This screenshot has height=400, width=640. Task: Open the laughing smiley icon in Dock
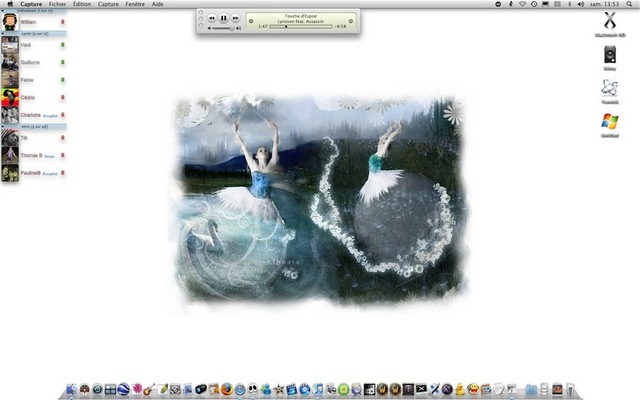click(473, 389)
